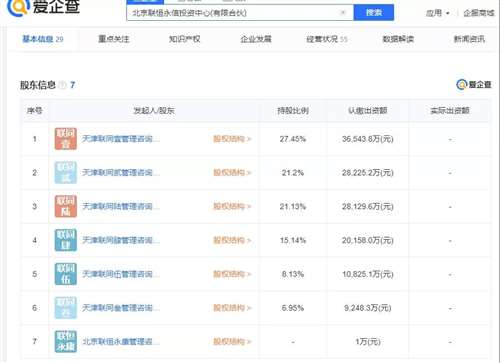Select the 21.2% shareholding cell
The height and width of the screenshot is (363, 500).
293,172
